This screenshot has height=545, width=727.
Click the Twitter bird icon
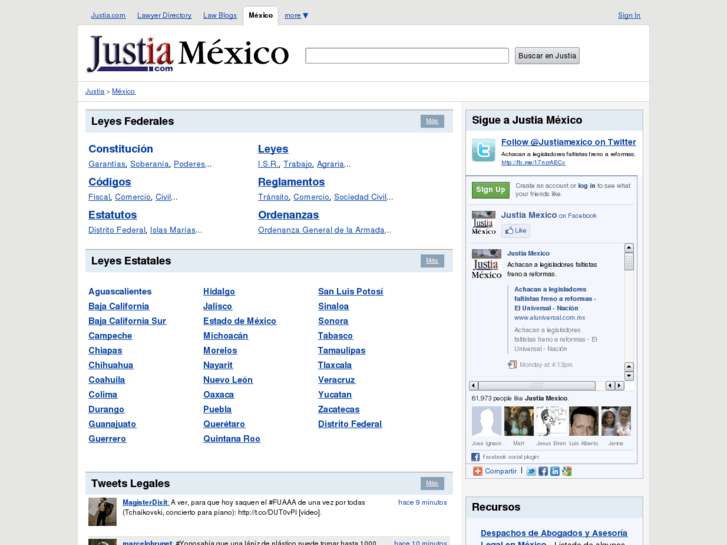[x=483, y=150]
